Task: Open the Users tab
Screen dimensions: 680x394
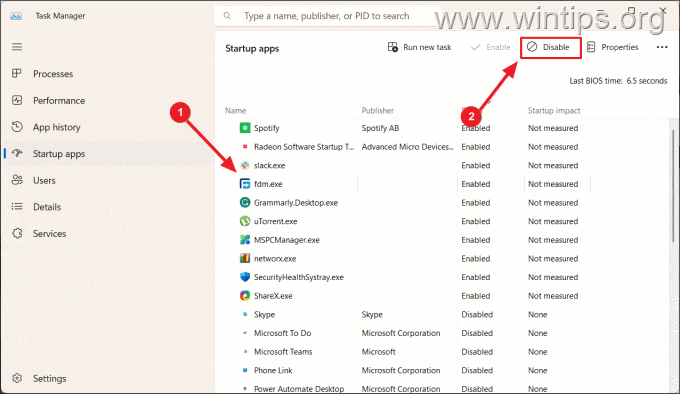Action: [x=44, y=181]
